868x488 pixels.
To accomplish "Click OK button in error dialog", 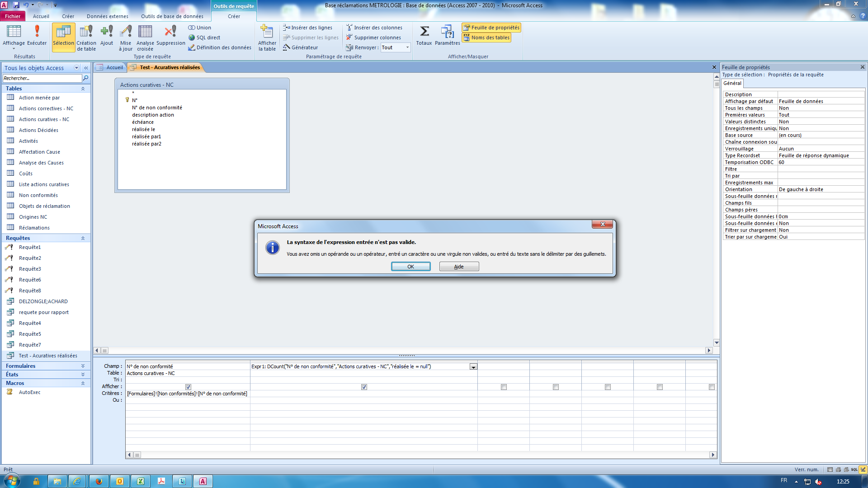I will coord(410,266).
